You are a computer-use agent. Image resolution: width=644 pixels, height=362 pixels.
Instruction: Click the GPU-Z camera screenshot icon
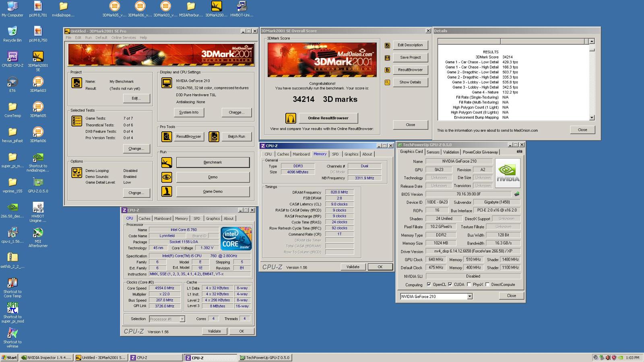pyautogui.click(x=519, y=151)
